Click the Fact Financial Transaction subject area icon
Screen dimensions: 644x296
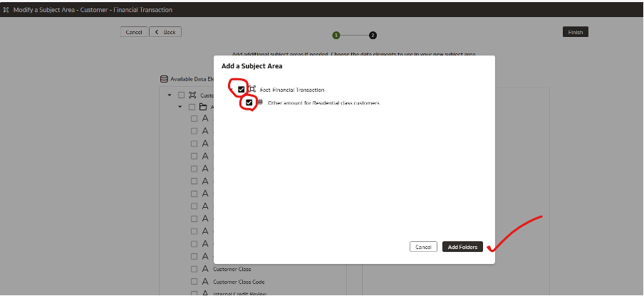(252, 90)
